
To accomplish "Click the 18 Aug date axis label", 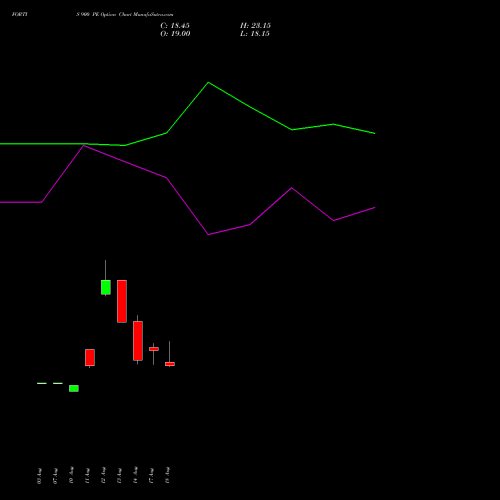I will click(167, 475).
